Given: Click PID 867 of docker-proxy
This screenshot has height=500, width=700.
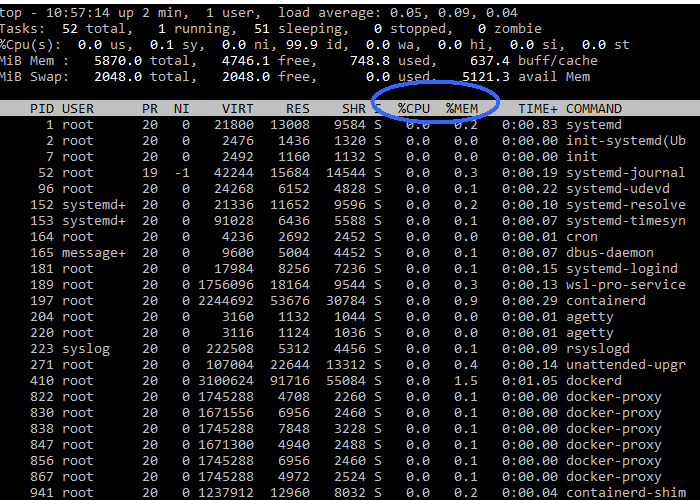Looking at the screenshot, I should [x=42, y=477].
